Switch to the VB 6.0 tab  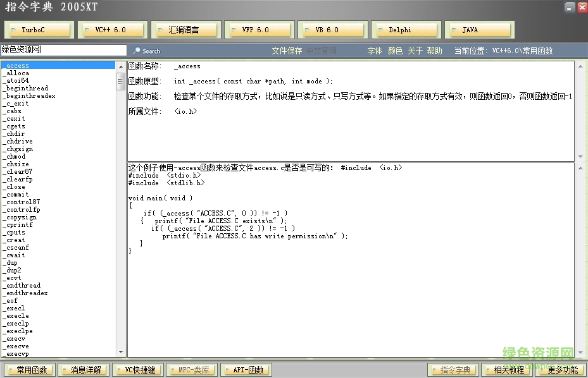[332, 29]
